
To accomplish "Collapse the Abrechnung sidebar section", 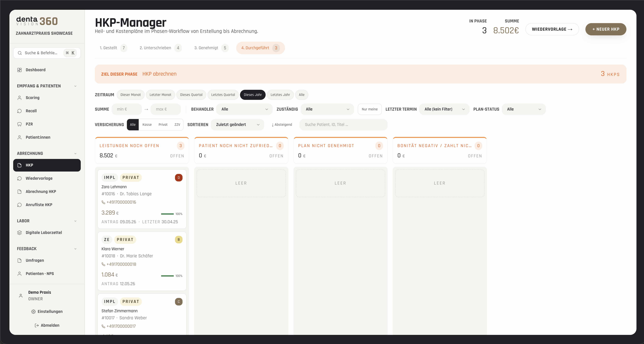I will click(75, 154).
